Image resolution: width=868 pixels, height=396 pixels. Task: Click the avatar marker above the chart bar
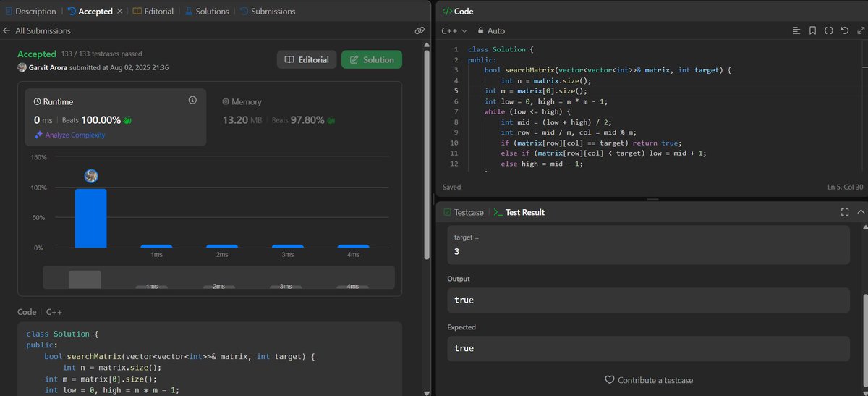click(90, 176)
